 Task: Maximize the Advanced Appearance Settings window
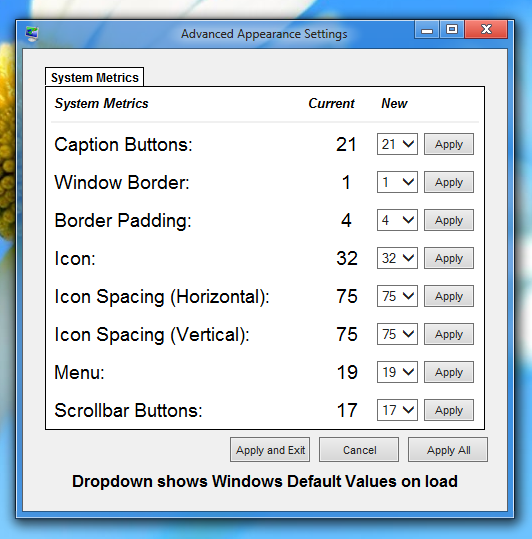click(452, 29)
